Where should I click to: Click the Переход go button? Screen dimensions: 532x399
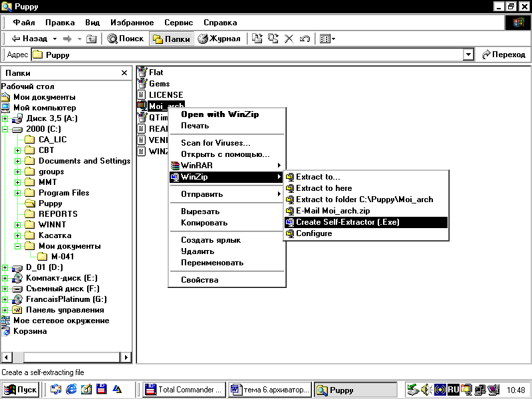(504, 55)
